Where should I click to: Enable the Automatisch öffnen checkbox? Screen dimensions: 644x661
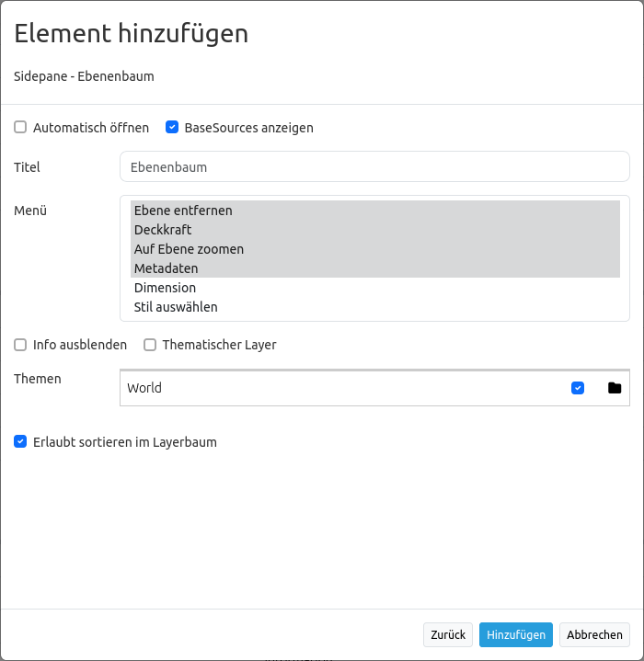20,128
